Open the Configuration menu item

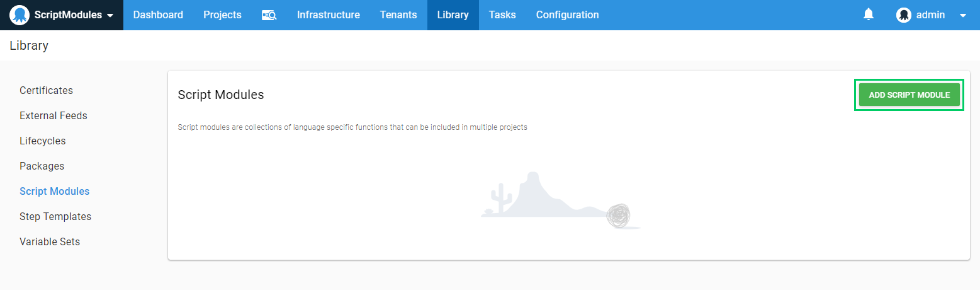click(x=567, y=15)
